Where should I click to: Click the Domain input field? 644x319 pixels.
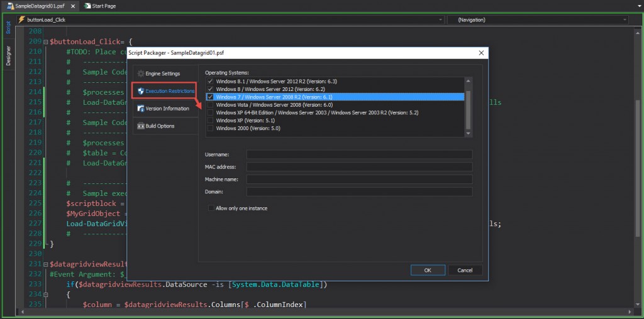click(x=359, y=192)
